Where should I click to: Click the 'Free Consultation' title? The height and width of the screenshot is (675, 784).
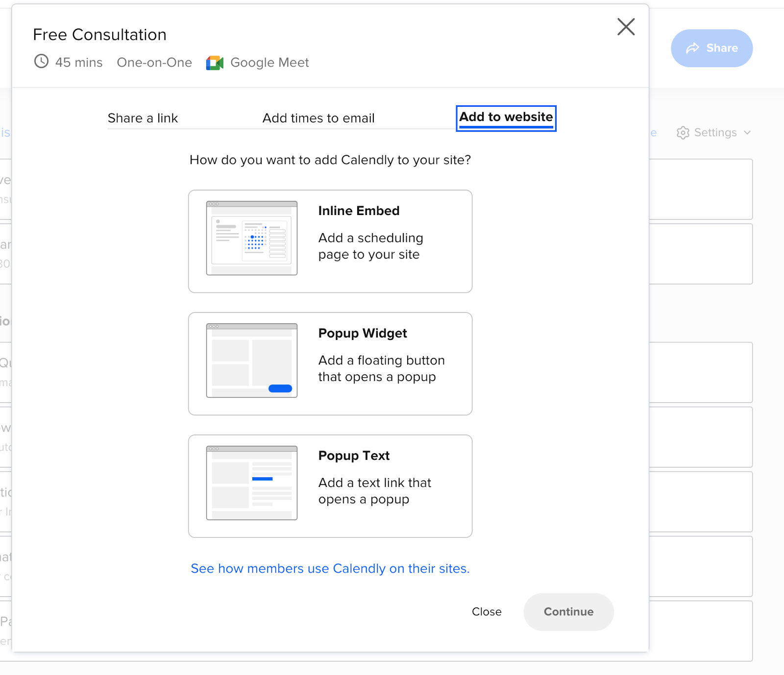click(x=99, y=35)
